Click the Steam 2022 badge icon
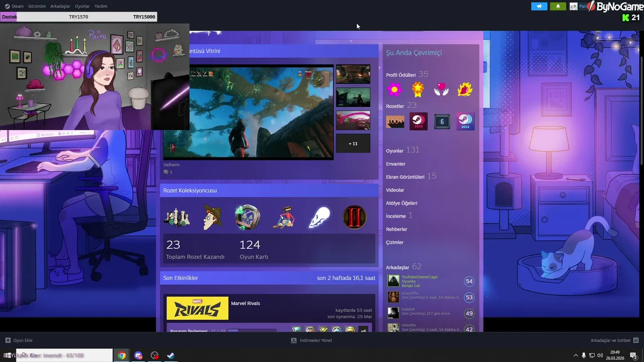Screen dimensions: 644x362 (x=465, y=122)
